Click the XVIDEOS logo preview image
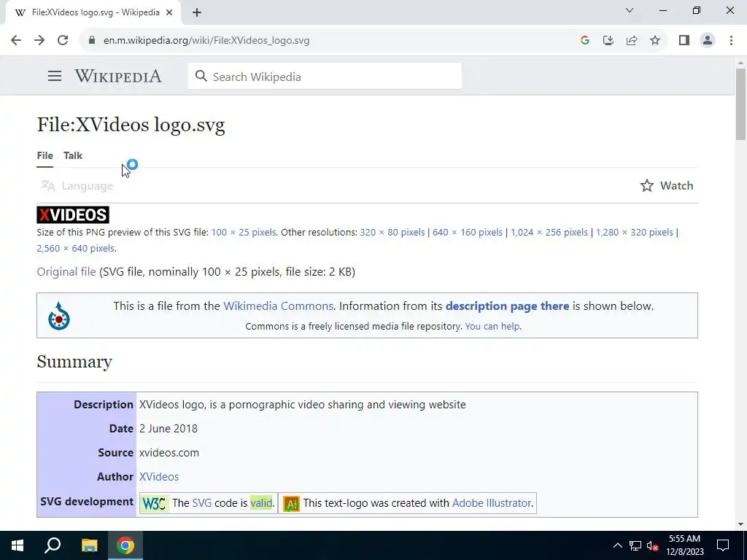The image size is (747, 560). 73,215
